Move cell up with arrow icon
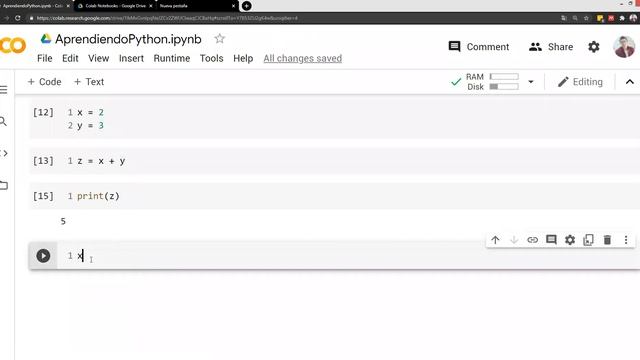Viewport: 640px width, 360px height. tap(495, 240)
